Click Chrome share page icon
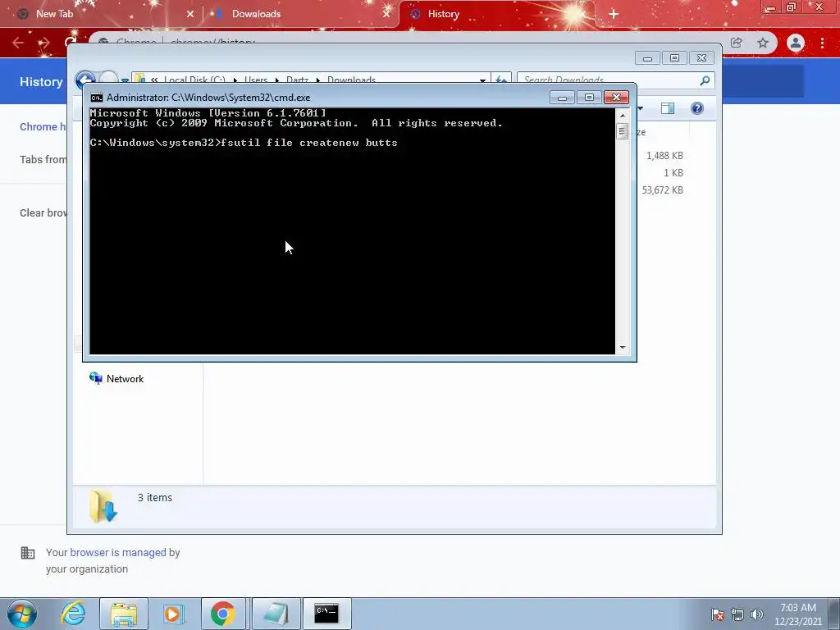Image resolution: width=840 pixels, height=630 pixels. click(x=737, y=43)
